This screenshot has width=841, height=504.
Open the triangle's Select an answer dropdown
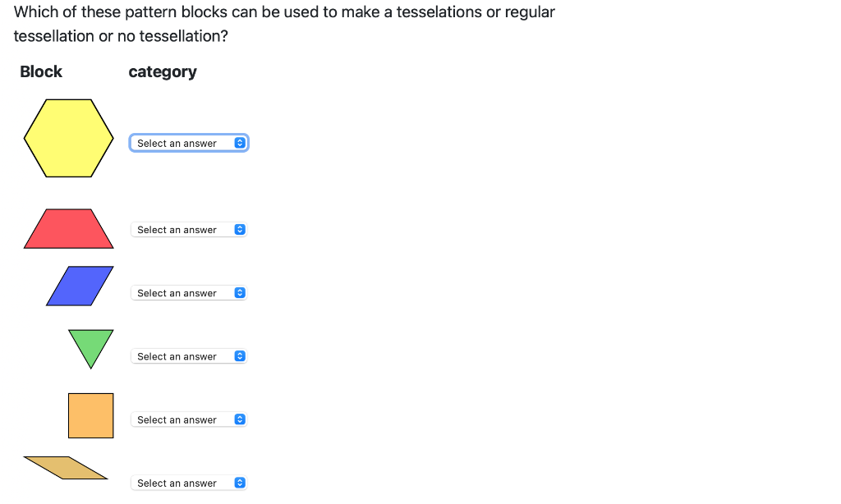[x=185, y=355]
